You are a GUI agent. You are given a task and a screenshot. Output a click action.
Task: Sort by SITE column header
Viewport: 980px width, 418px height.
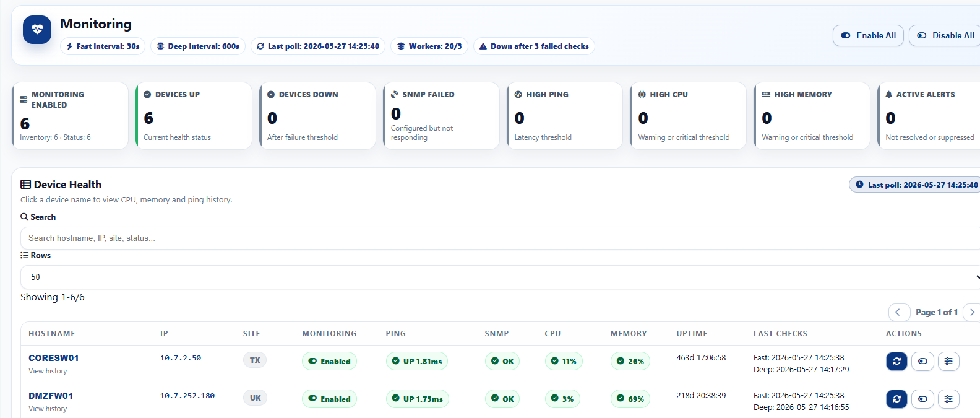click(251, 333)
